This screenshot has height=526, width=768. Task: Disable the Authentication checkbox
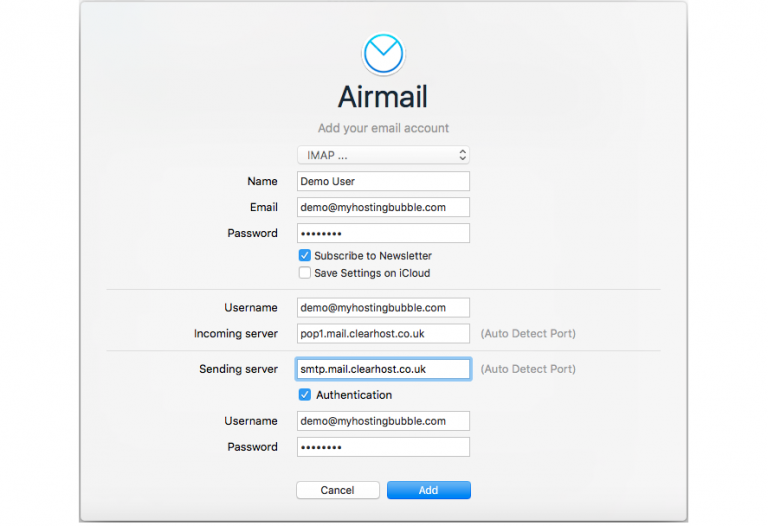(305, 395)
